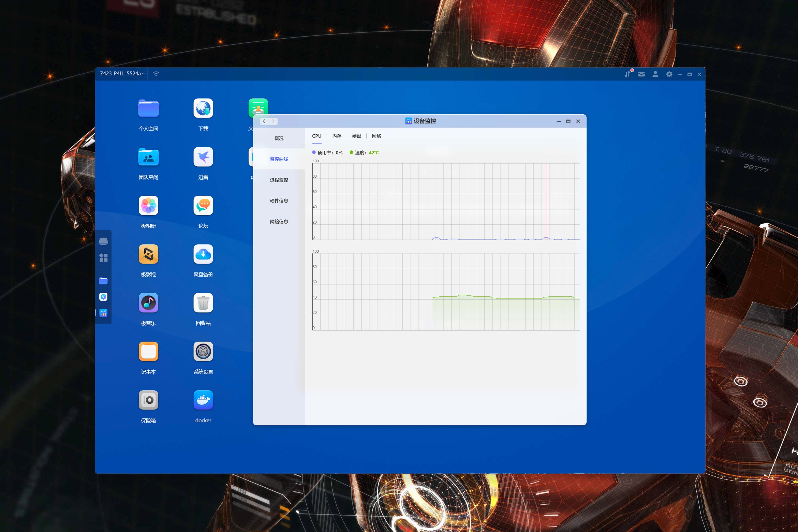Screen dimensions: 798x532
Task: Launch the docker app icon
Action: [x=203, y=400]
